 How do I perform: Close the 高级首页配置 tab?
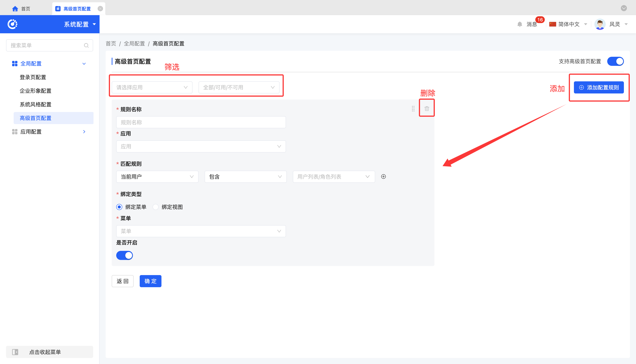click(100, 9)
